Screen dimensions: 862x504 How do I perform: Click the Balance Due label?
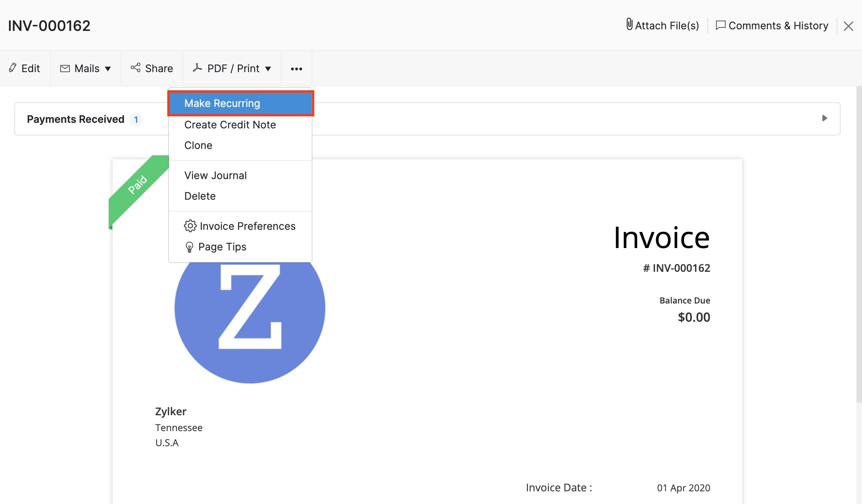point(685,300)
